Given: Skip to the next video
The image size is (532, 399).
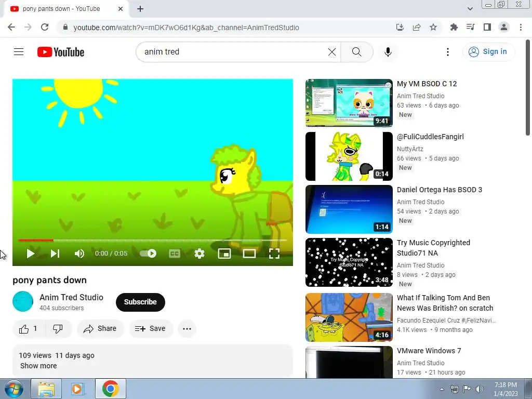Looking at the screenshot, I should (x=55, y=254).
